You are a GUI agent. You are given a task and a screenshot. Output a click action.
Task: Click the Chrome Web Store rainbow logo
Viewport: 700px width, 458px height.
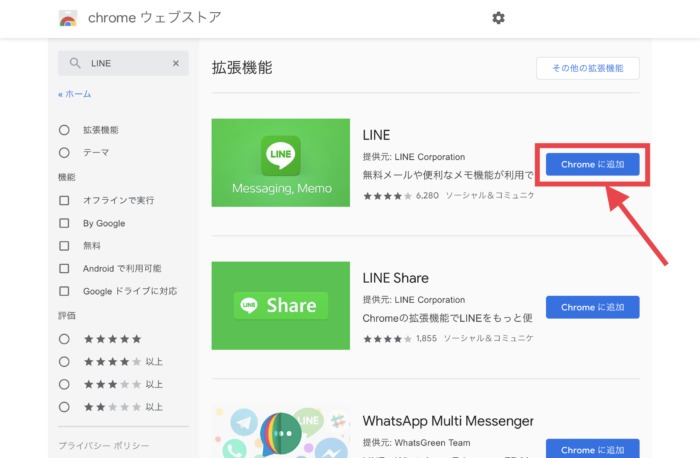coord(68,18)
